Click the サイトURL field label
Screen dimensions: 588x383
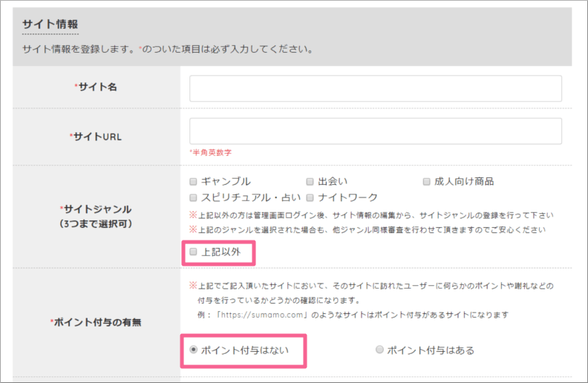point(96,137)
